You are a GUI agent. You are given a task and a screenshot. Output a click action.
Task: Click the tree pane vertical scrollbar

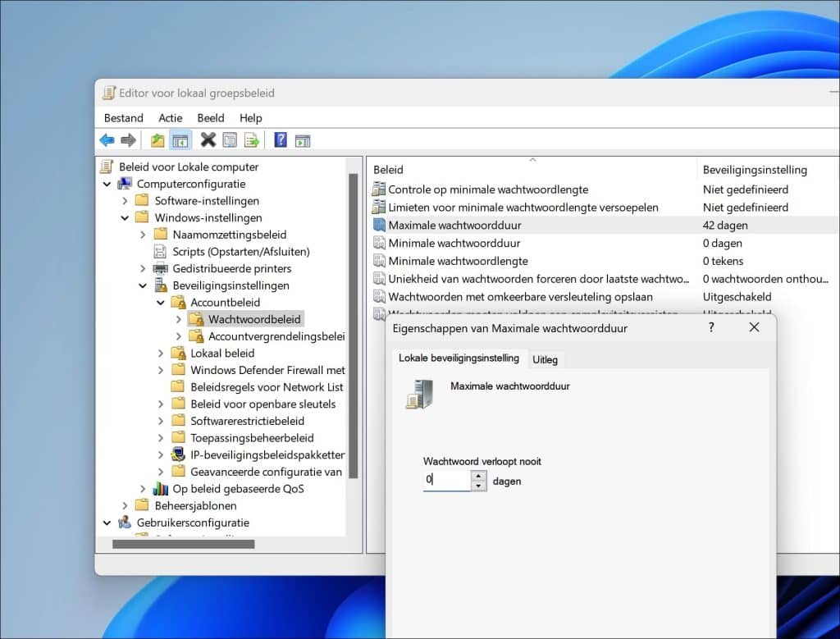click(x=353, y=326)
